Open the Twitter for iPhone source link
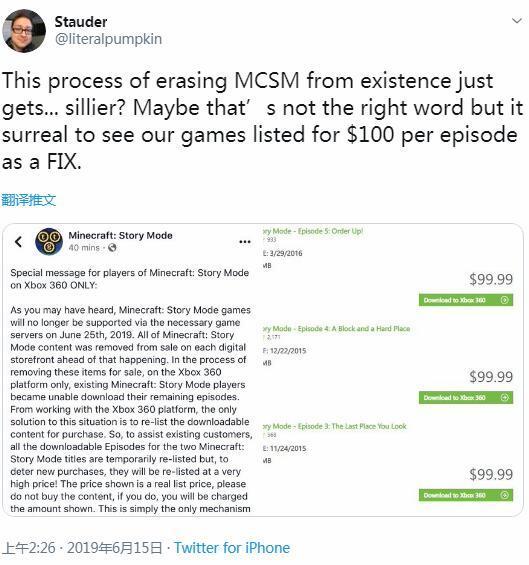Image resolution: width=529 pixels, height=565 pixels. pyautogui.click(x=232, y=548)
